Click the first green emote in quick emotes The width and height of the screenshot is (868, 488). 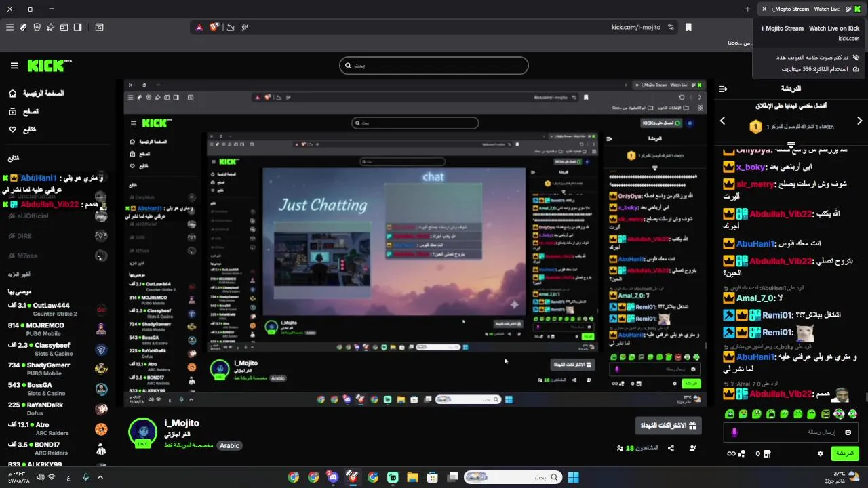(730, 413)
